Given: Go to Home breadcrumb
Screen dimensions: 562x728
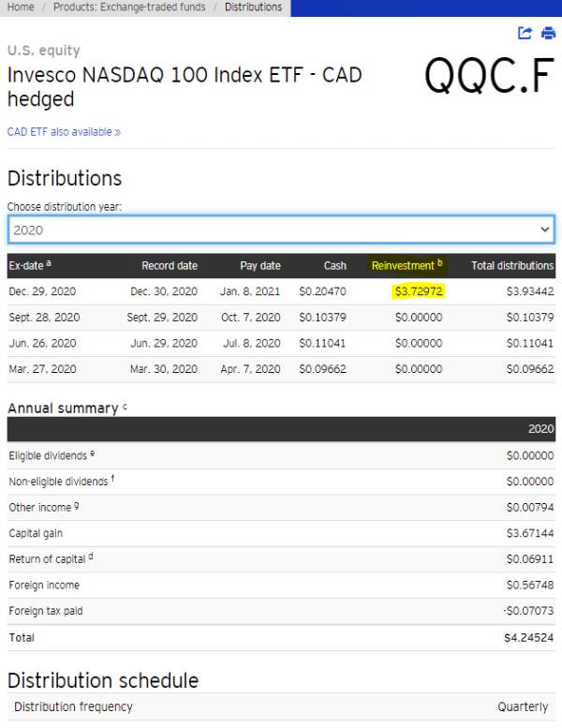Looking at the screenshot, I should coord(21,7).
